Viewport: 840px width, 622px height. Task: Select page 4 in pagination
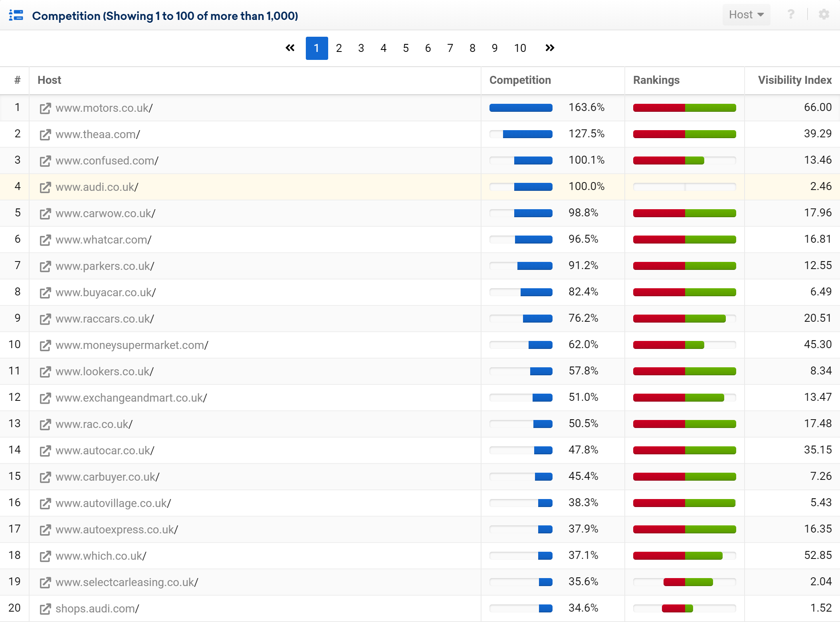384,48
